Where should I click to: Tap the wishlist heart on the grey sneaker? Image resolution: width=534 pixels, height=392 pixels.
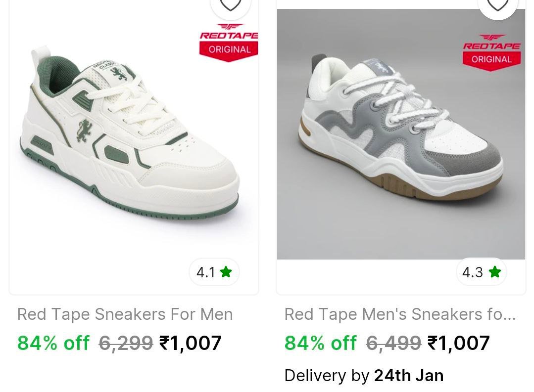pos(497,5)
